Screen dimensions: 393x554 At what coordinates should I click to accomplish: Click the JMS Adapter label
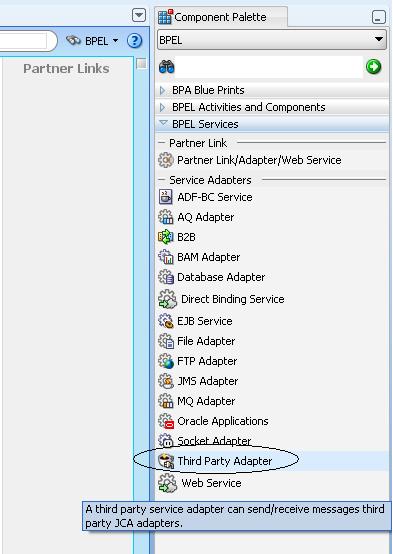point(207,381)
